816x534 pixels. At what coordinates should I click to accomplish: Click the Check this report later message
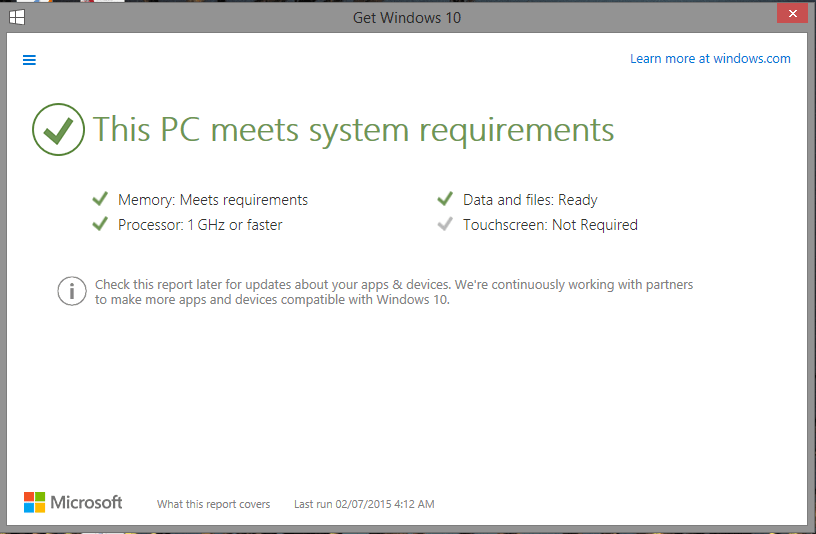393,292
